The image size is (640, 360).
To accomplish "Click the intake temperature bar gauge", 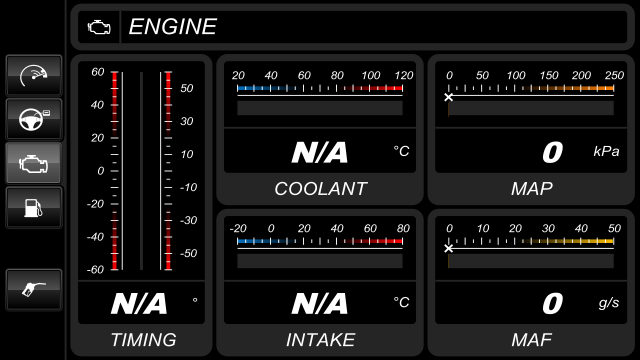I will pyautogui.click(x=320, y=247).
